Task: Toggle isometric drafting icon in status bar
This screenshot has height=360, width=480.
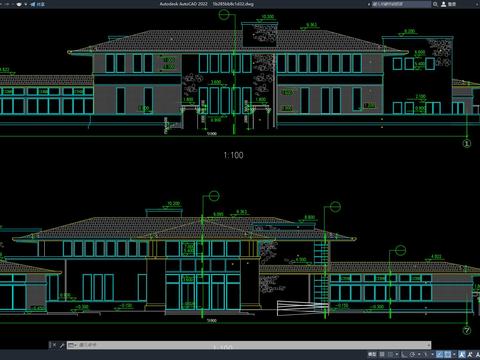Action: point(425,354)
